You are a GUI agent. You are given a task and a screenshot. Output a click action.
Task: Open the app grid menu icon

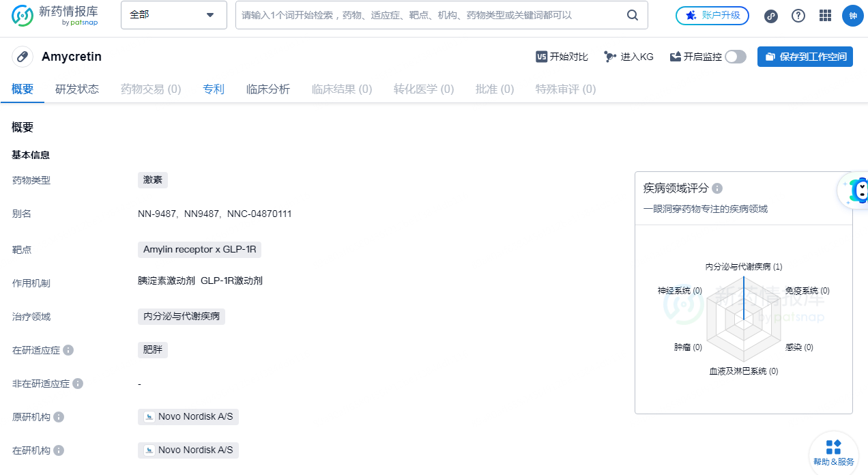[825, 15]
